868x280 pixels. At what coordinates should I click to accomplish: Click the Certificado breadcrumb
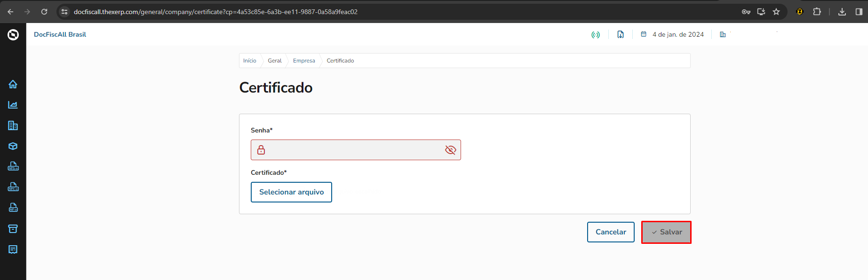click(340, 61)
